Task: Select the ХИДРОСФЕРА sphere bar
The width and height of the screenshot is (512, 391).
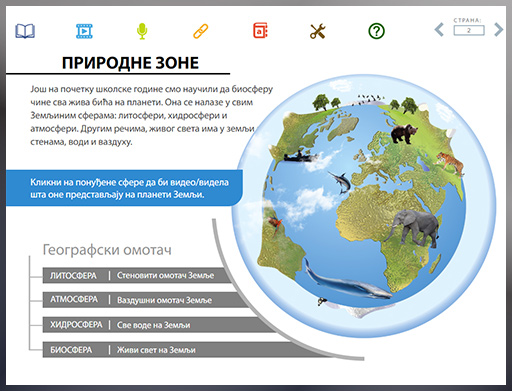Action: click(x=160, y=325)
